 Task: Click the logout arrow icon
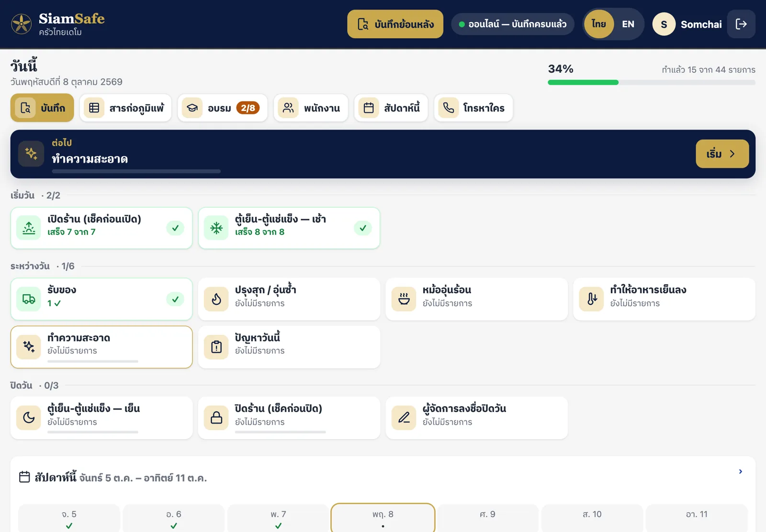[x=741, y=24]
